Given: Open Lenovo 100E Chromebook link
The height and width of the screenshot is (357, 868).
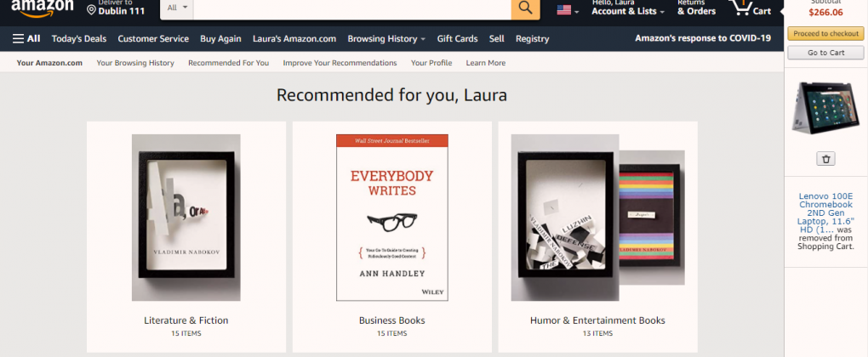Looking at the screenshot, I should (825, 212).
